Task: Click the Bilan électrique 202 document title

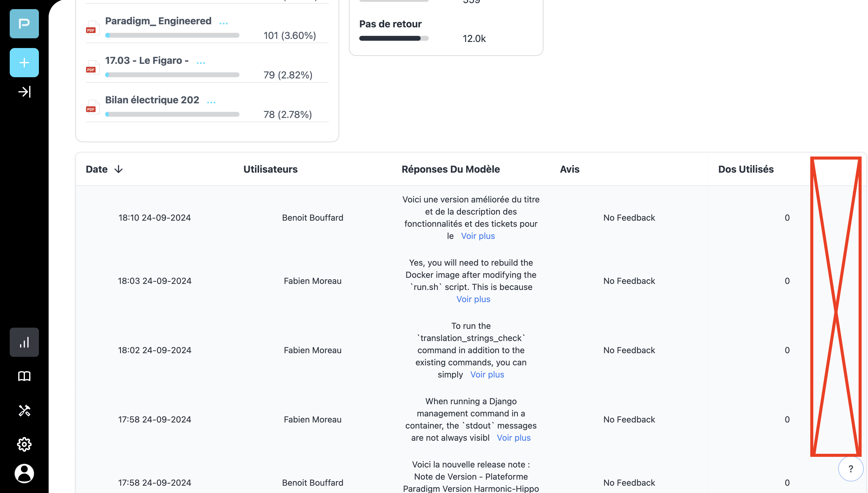Action: 152,100
